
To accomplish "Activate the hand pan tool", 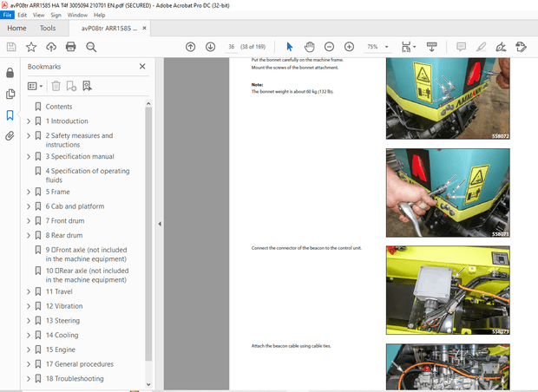I will click(x=309, y=47).
